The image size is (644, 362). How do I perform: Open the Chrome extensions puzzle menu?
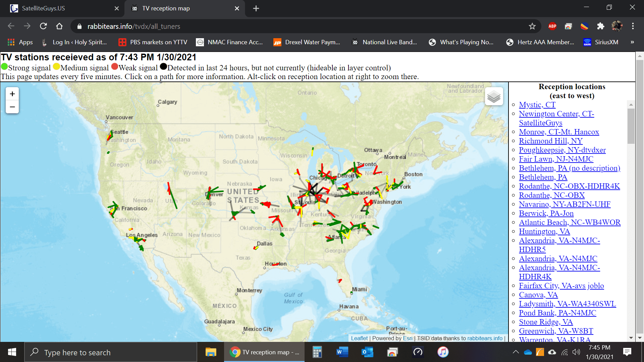pos(601,26)
